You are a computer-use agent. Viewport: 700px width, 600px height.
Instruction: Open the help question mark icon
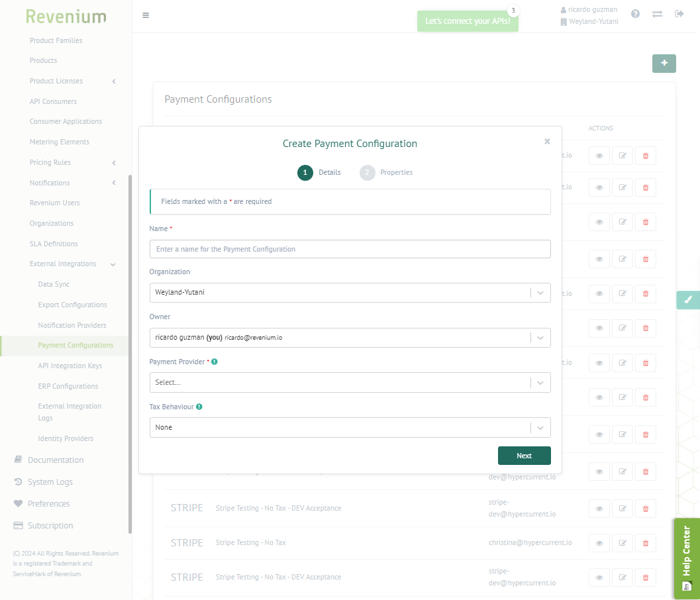(635, 14)
